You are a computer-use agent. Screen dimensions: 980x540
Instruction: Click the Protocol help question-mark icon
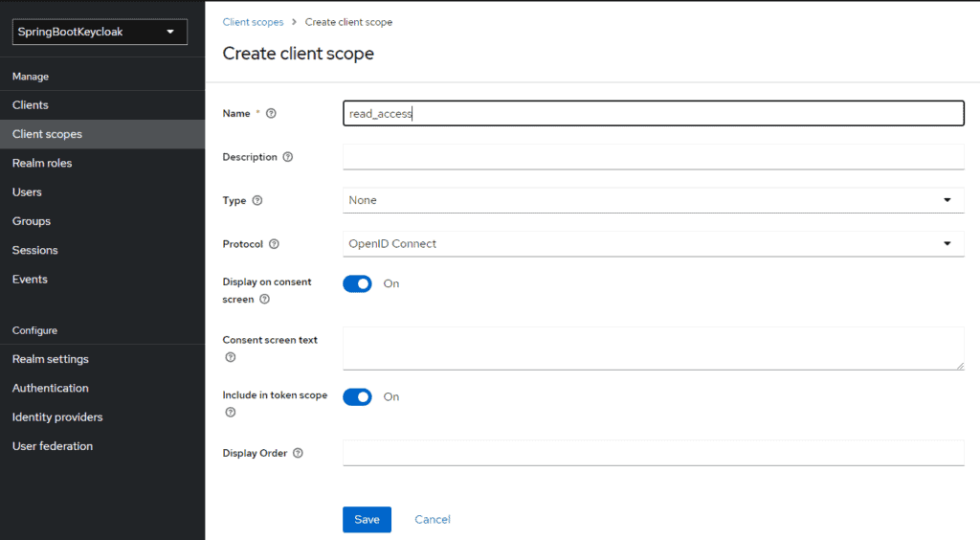(274, 244)
